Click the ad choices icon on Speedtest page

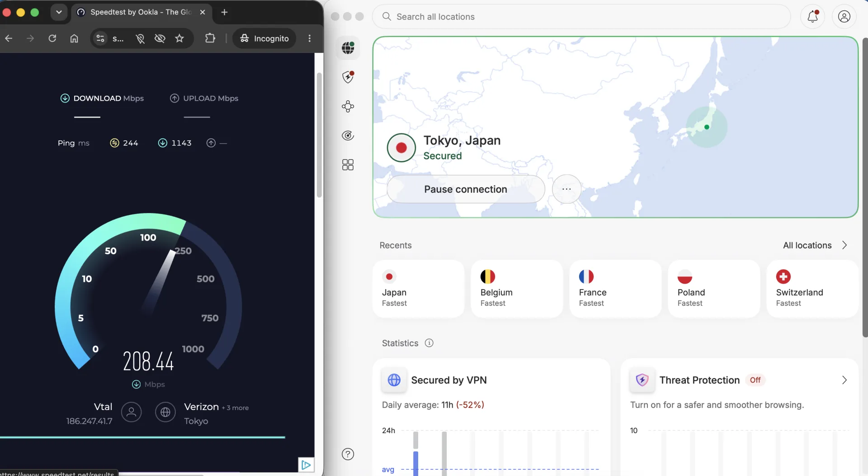click(306, 464)
